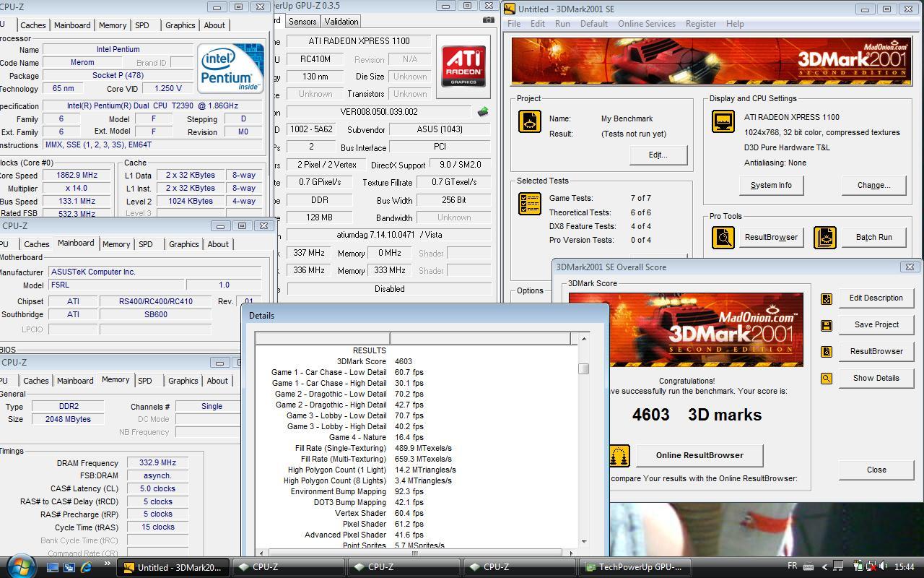Click the Core Speed 1862.9 MHz field
The width and height of the screenshot is (924, 578).
click(76, 175)
